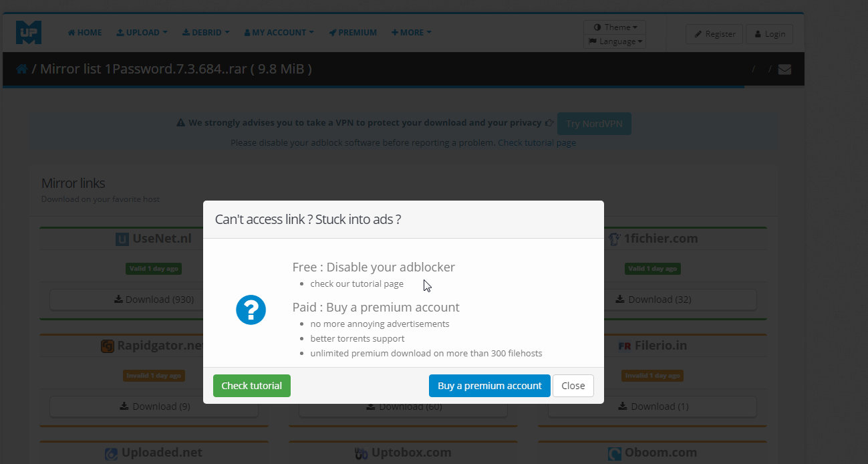
Task: Expand the Debrid menu
Action: coord(206,32)
